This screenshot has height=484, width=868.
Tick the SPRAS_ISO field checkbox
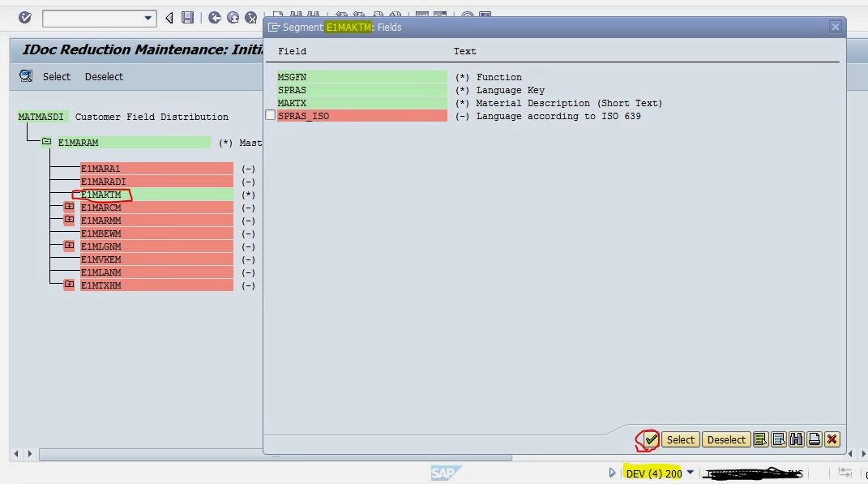(270, 115)
